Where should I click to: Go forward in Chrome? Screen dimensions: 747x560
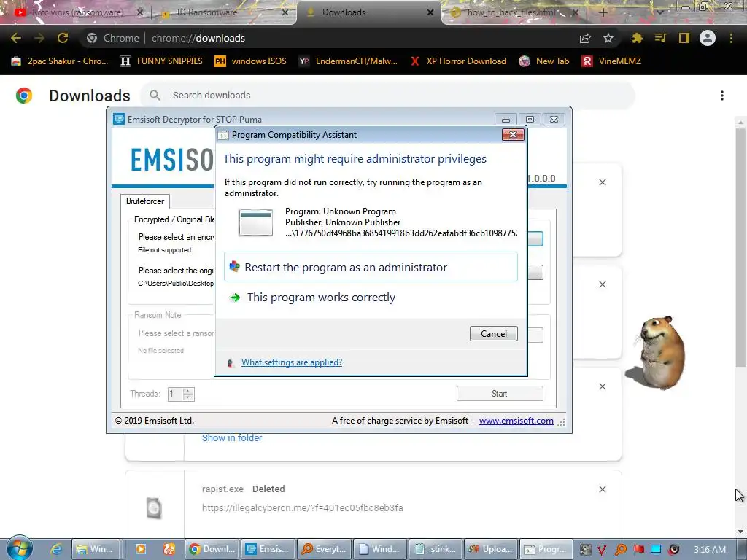pos(39,38)
